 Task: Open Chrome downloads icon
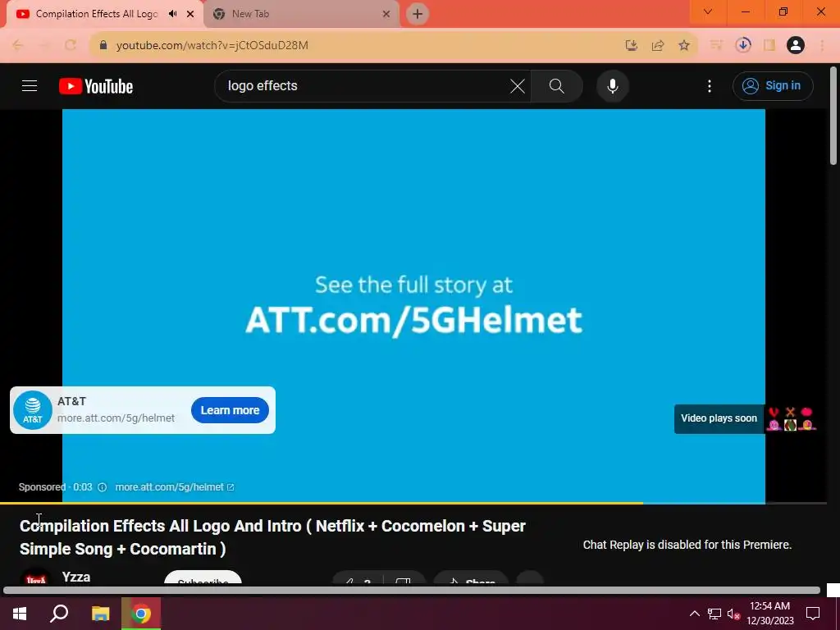click(x=742, y=45)
